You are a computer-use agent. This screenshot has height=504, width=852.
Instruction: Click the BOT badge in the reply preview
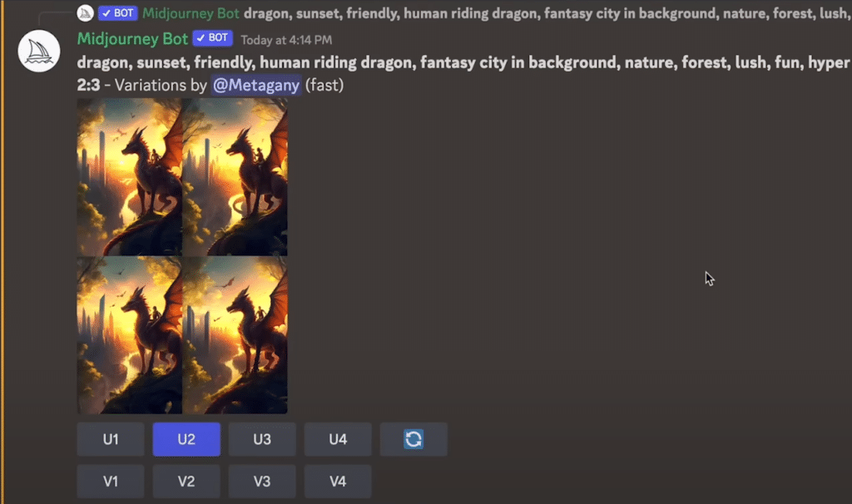click(118, 13)
